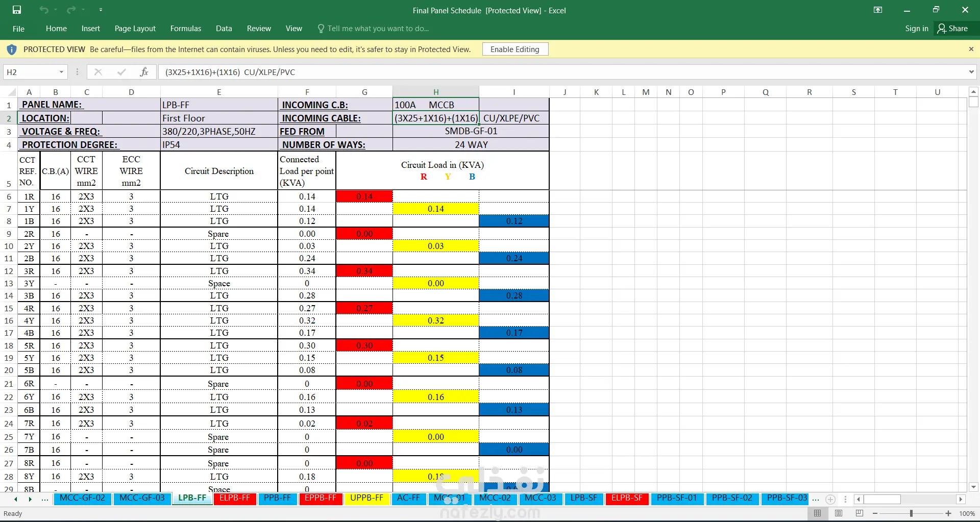980x522 pixels.
Task: Click the Enable Editing button
Action: pyautogui.click(x=514, y=49)
